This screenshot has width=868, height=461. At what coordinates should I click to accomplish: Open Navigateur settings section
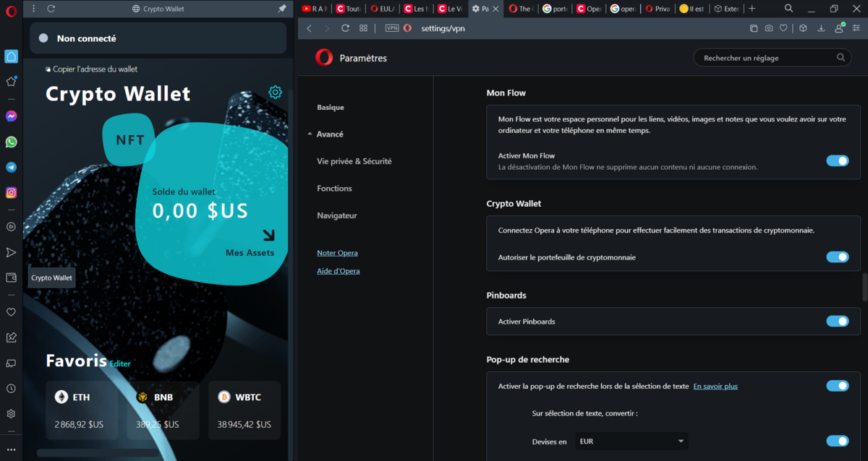[x=337, y=216]
